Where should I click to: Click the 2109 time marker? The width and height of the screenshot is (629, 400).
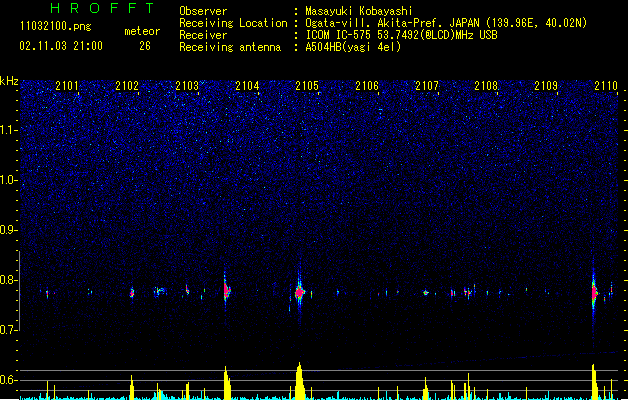coord(546,86)
